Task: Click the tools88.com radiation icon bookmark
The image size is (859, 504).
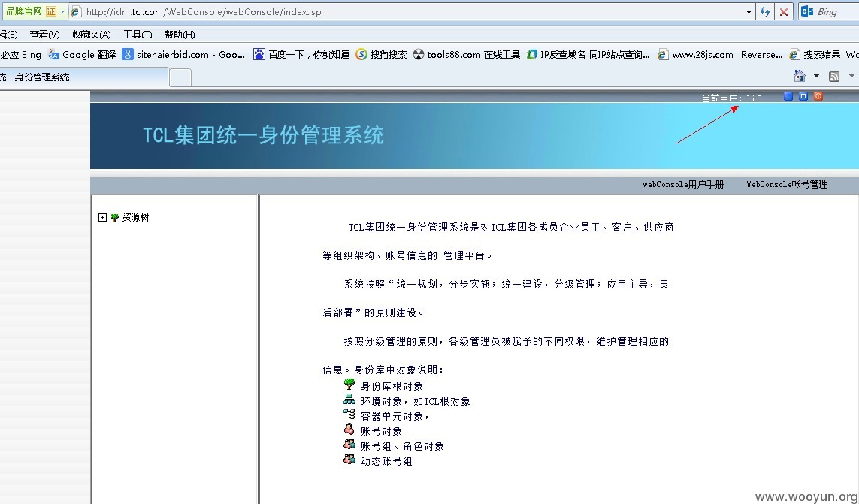Action: coord(419,54)
